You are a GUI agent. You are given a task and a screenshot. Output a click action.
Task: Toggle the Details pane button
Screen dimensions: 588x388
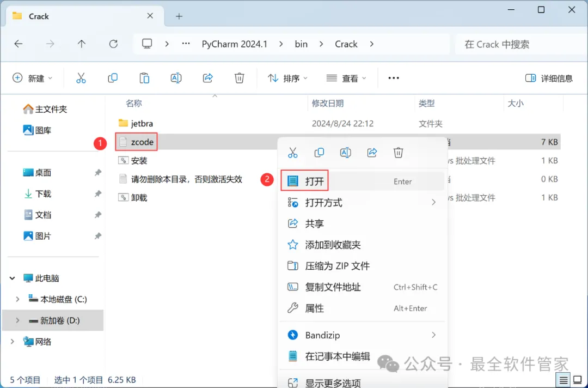[549, 78]
